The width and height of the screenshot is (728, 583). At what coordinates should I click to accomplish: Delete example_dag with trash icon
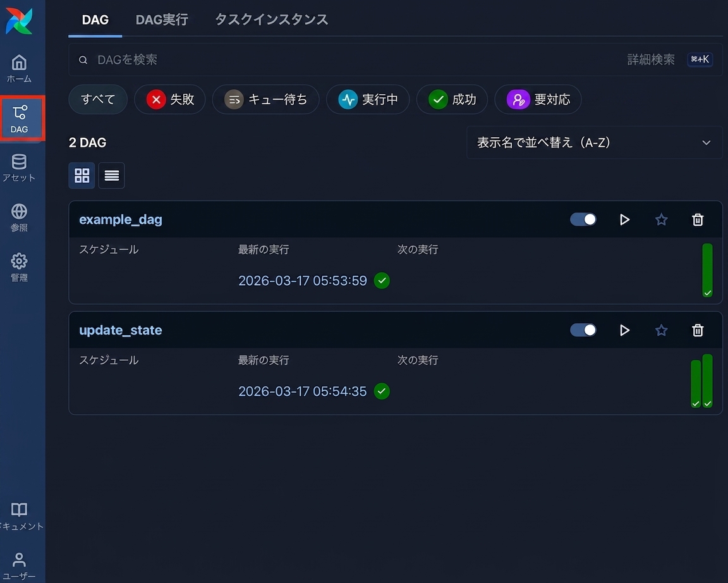pos(698,219)
